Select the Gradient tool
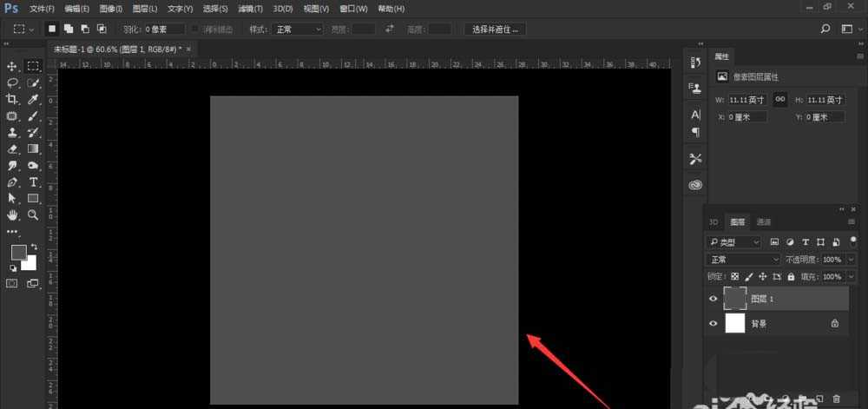 pyautogui.click(x=33, y=149)
